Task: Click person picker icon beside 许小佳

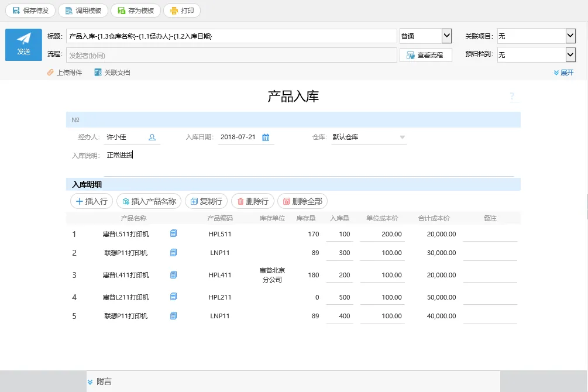Action: coord(152,137)
